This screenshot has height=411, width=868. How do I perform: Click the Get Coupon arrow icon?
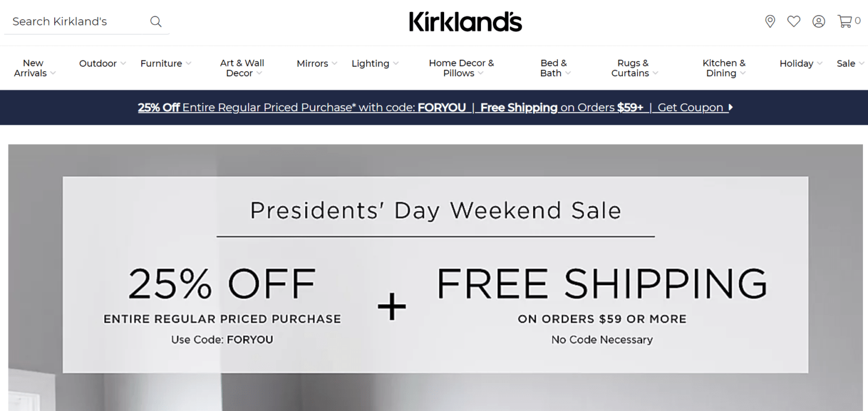(x=730, y=107)
